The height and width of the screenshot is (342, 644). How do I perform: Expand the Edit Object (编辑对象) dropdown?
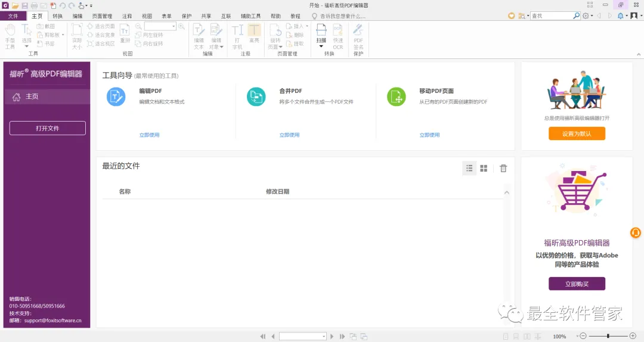pyautogui.click(x=222, y=47)
